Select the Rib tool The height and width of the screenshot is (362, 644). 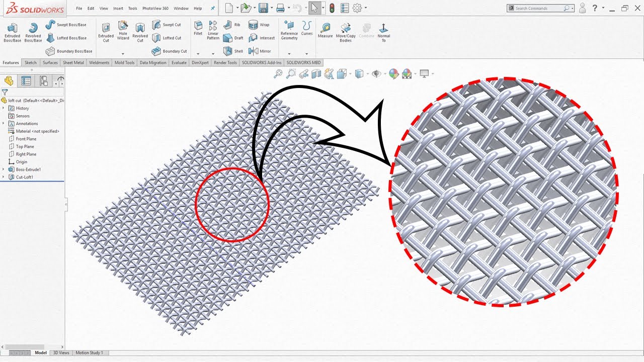(232, 25)
